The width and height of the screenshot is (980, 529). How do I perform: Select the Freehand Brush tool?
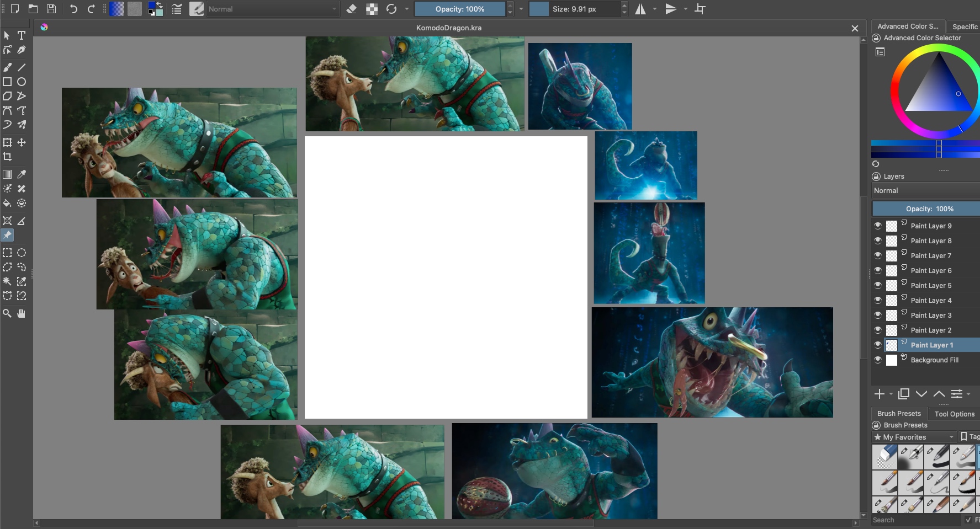coord(7,67)
